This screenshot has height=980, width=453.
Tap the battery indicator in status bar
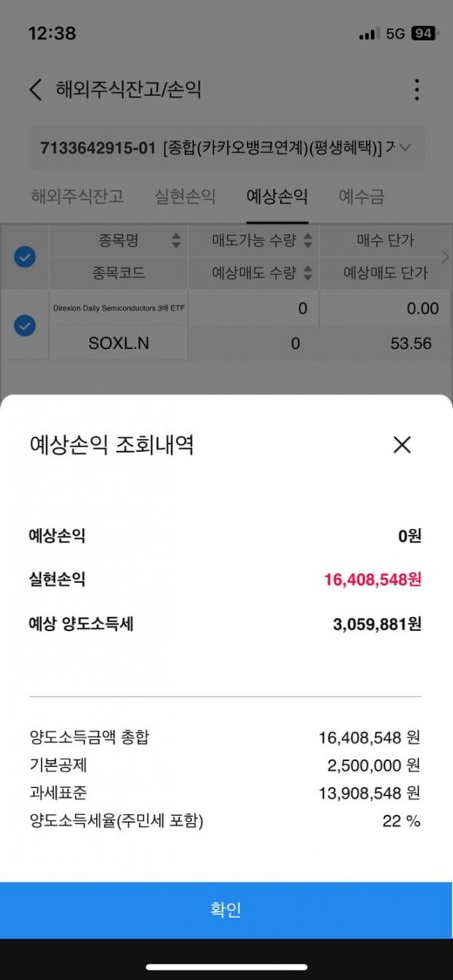(x=423, y=34)
